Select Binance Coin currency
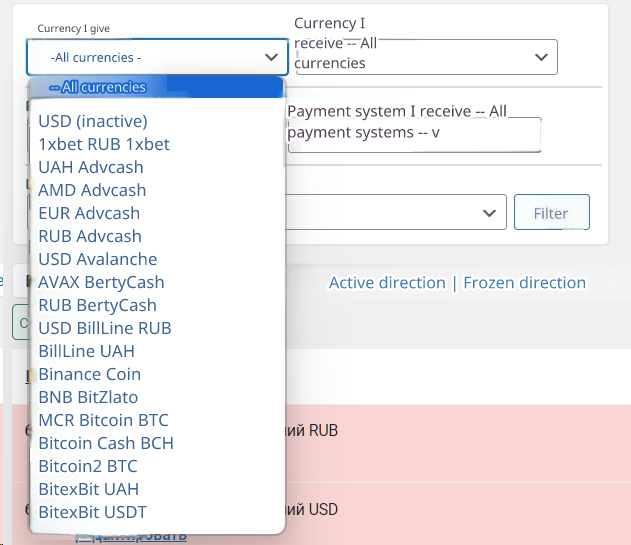The width and height of the screenshot is (631, 545). [x=89, y=374]
